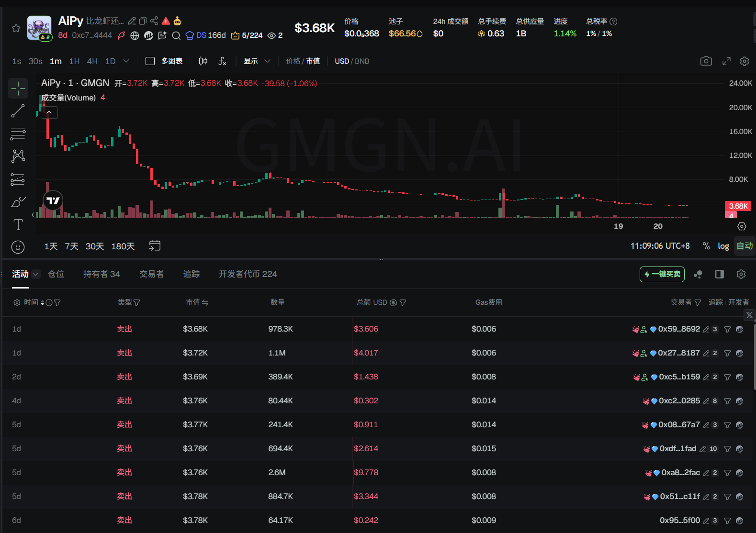Open the activity tab dropdown arrow

click(x=36, y=274)
